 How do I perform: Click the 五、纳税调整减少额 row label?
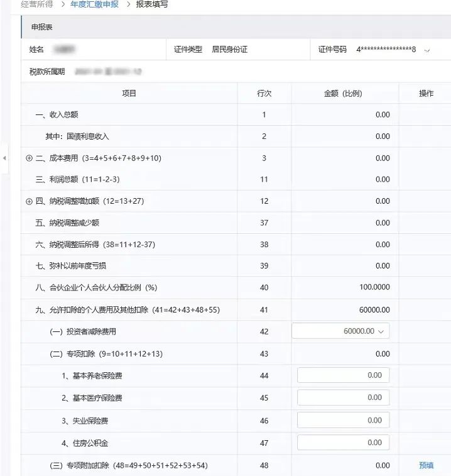tap(67, 223)
